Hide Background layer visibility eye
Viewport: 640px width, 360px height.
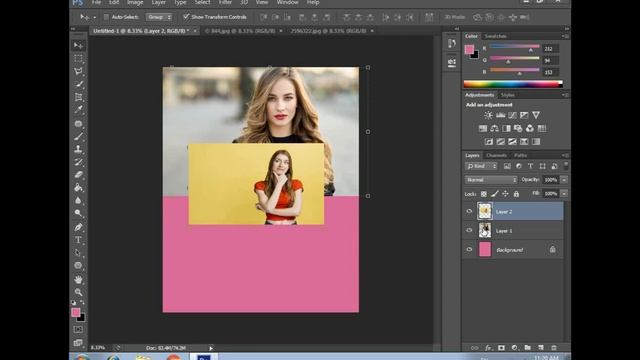[x=469, y=249]
